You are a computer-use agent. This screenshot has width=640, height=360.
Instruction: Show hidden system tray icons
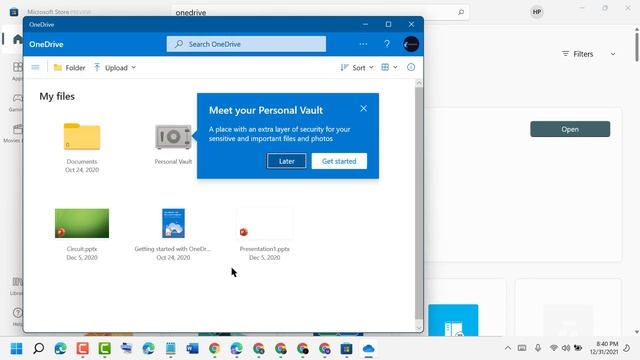508,348
